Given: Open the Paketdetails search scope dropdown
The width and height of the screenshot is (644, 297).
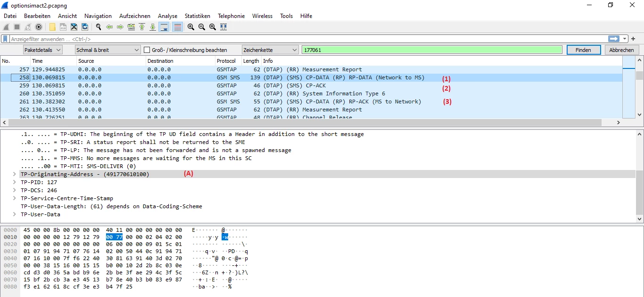Looking at the screenshot, I should (42, 50).
